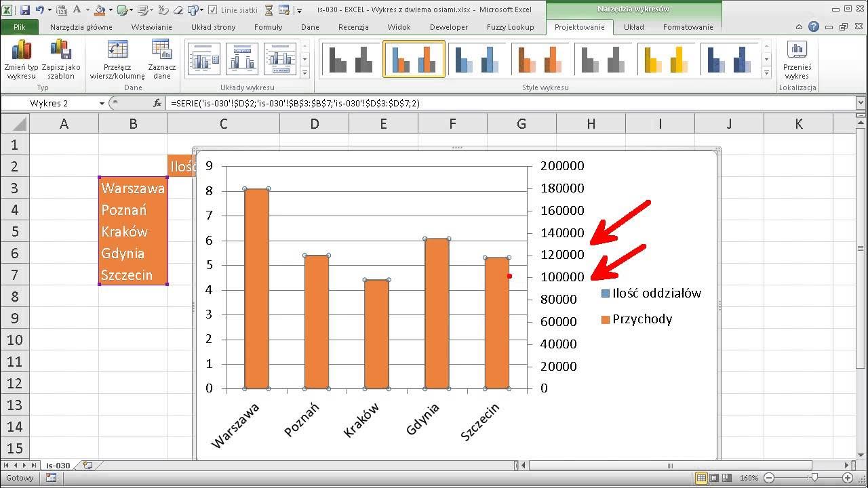Switch to Page Break Preview icon
The height and width of the screenshot is (488, 868).
(x=727, y=478)
